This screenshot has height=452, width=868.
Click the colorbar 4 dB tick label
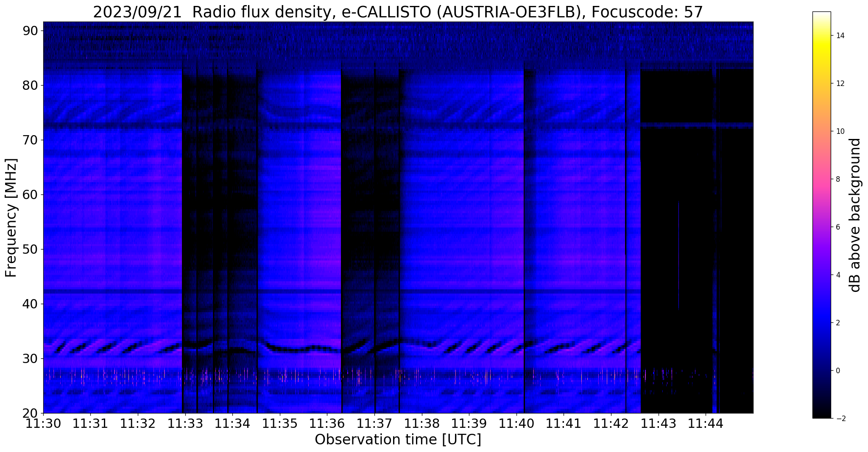coord(837,275)
